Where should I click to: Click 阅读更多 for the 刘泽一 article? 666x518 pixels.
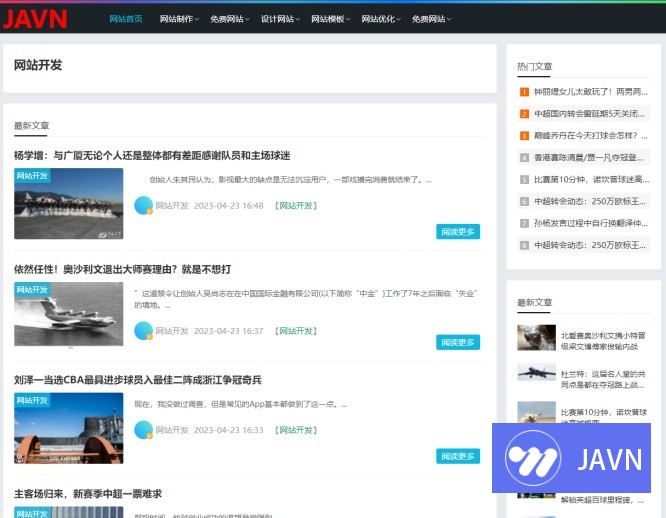[x=458, y=456]
